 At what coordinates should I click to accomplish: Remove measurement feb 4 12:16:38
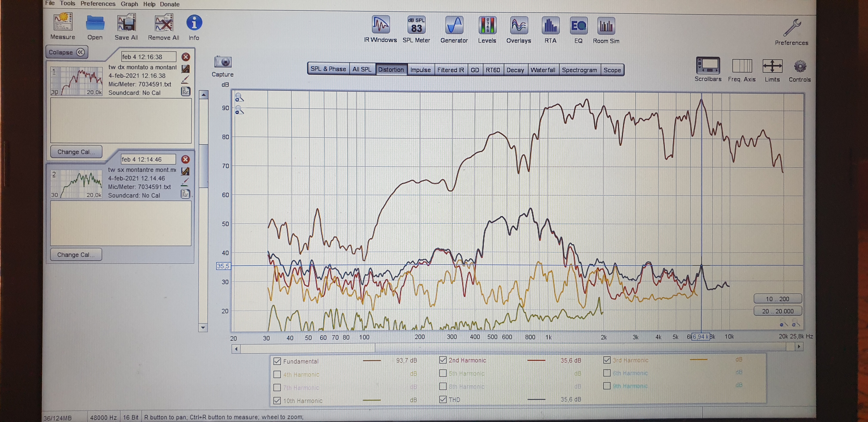(186, 57)
